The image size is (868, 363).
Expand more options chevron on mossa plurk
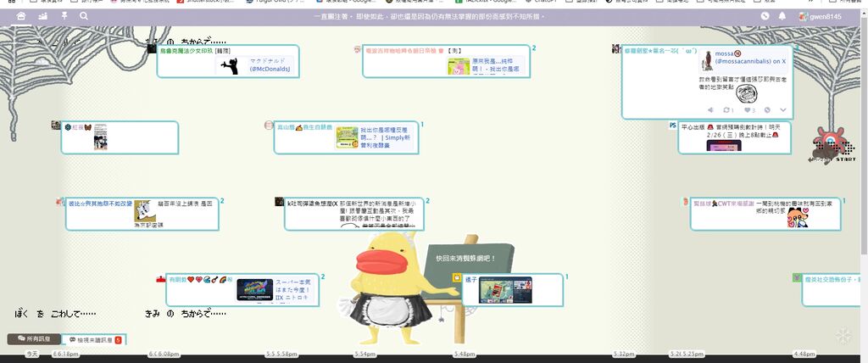pos(782,110)
